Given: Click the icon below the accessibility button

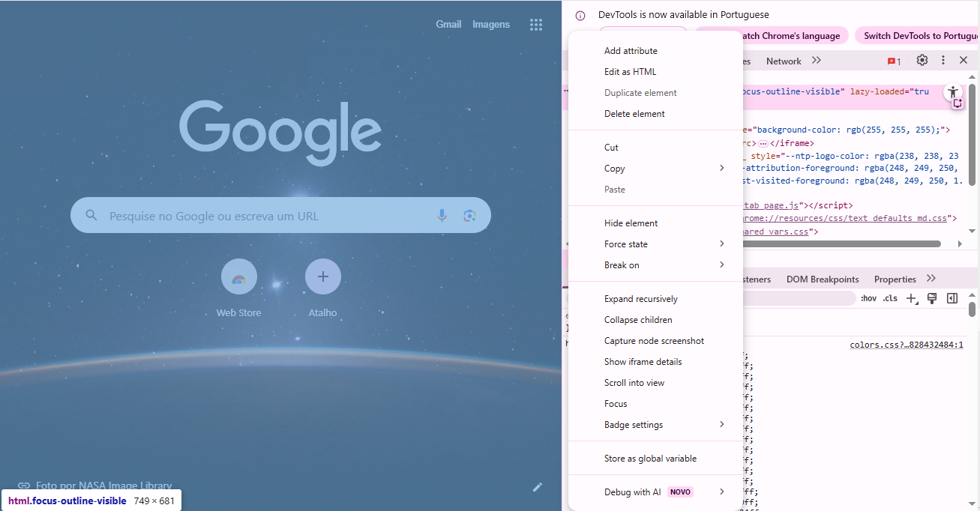Looking at the screenshot, I should pyautogui.click(x=958, y=104).
